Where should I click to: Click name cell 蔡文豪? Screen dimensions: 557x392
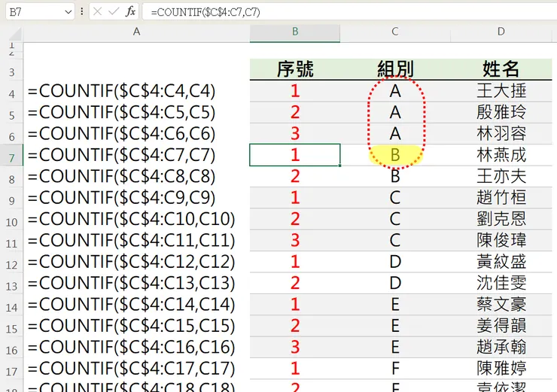pyautogui.click(x=501, y=304)
